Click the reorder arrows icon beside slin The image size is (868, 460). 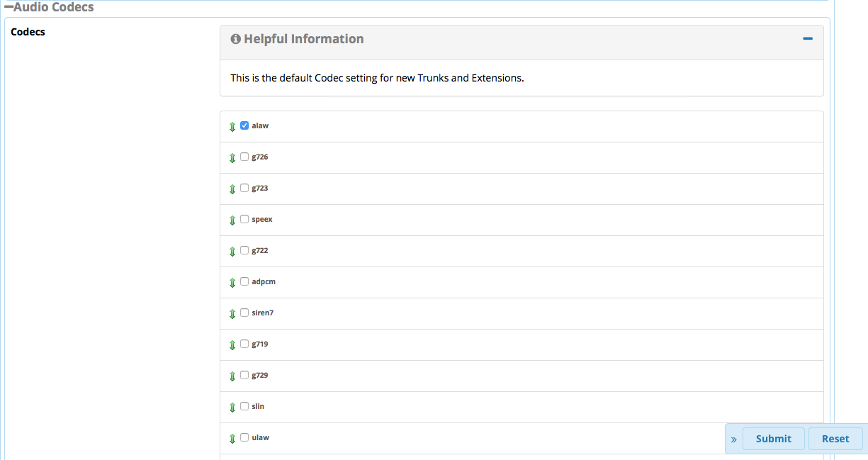(232, 408)
